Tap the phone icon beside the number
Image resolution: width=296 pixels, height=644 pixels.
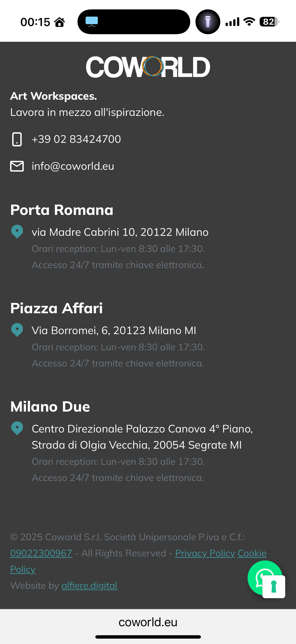(17, 139)
